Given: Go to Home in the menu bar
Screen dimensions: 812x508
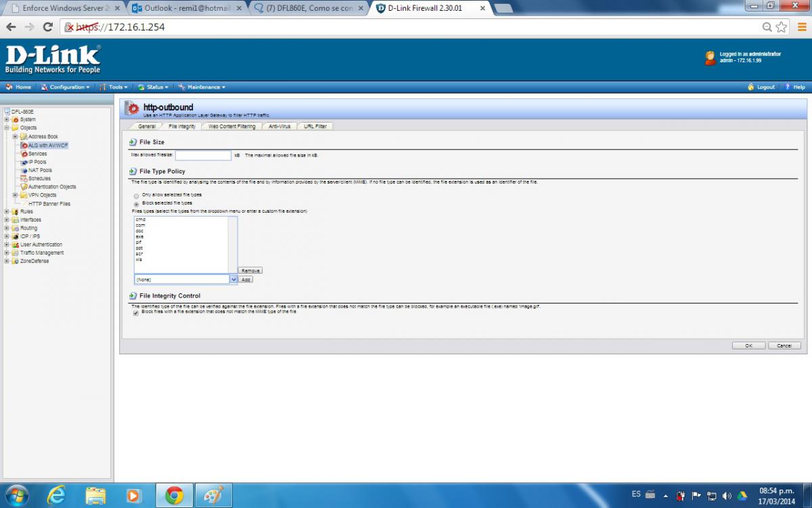Looking at the screenshot, I should click(x=19, y=87).
